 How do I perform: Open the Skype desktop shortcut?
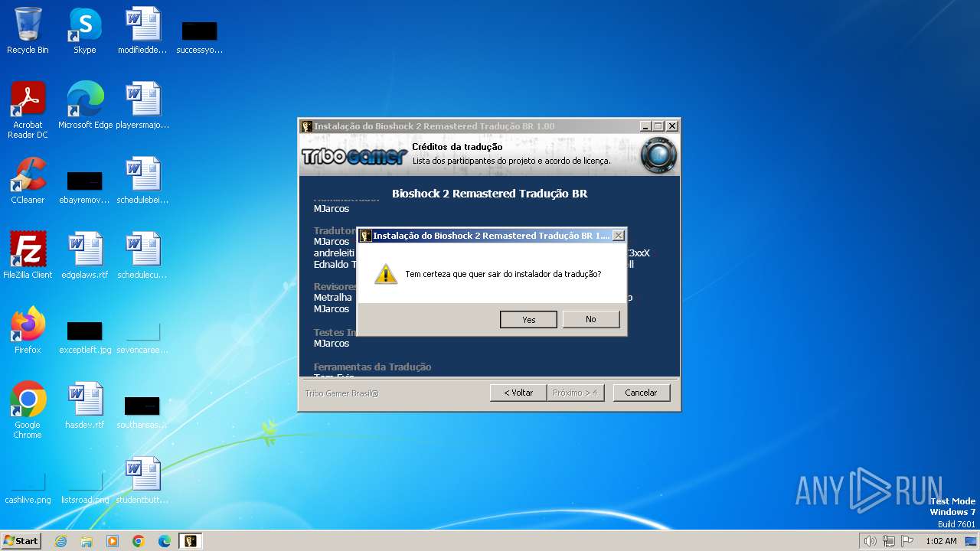(x=84, y=31)
